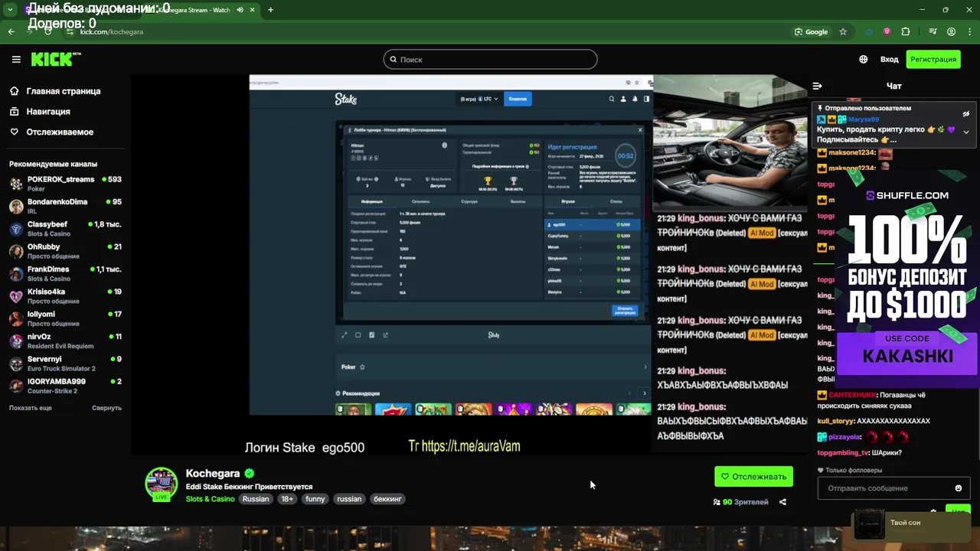Open chat settings gear icon
The width and height of the screenshot is (980, 551).
933,510
